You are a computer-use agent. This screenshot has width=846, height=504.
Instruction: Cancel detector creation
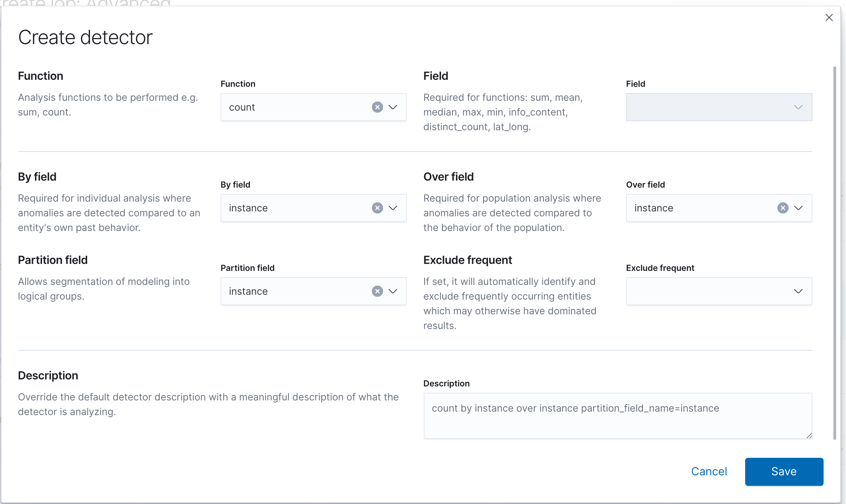click(x=709, y=471)
